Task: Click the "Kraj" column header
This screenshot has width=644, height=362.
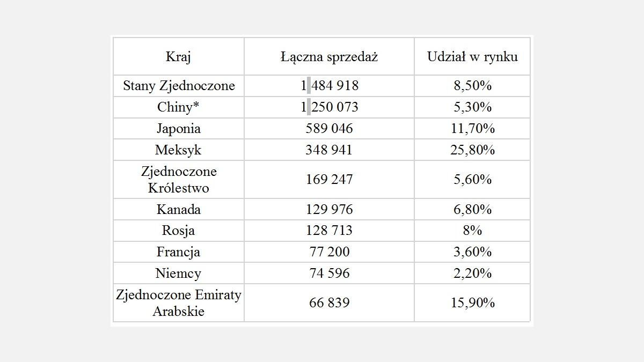Action: [178, 57]
